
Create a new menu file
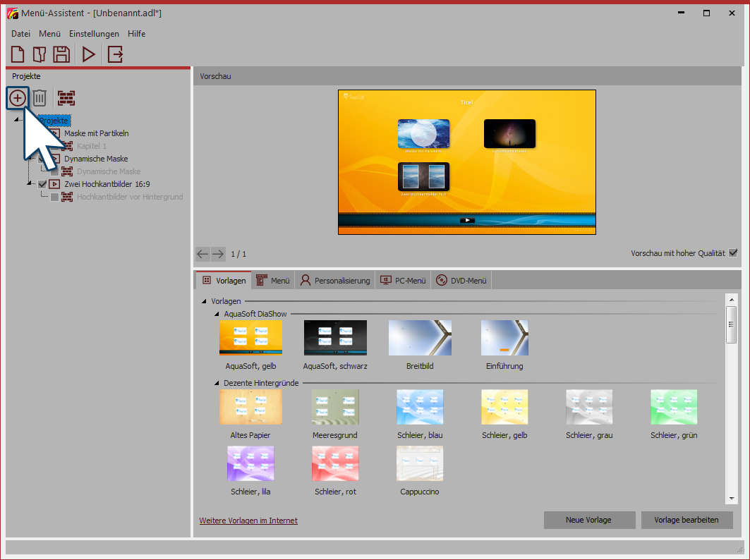pyautogui.click(x=18, y=54)
